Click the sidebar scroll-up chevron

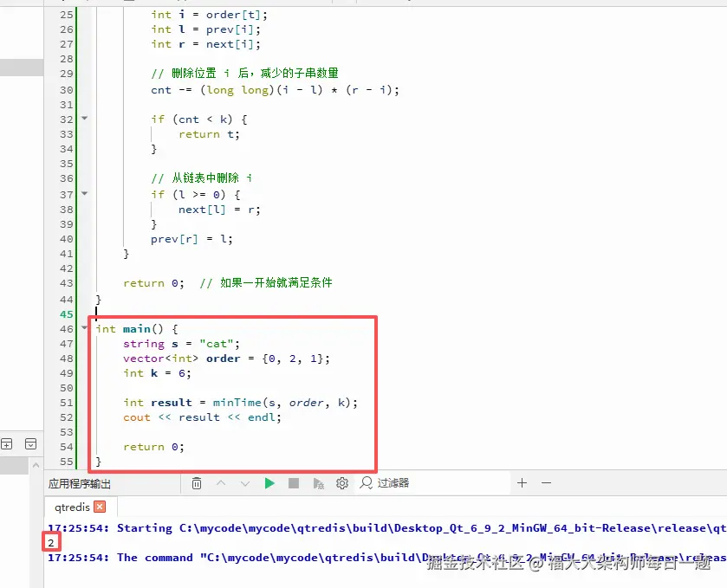(x=36, y=465)
